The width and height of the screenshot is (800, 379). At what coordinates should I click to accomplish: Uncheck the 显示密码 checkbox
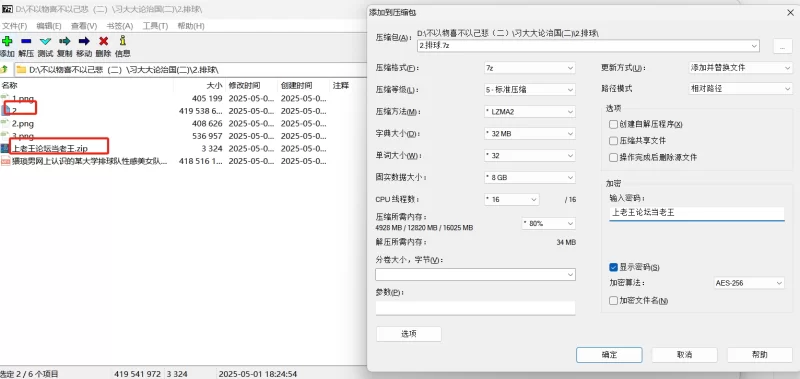(x=613, y=267)
